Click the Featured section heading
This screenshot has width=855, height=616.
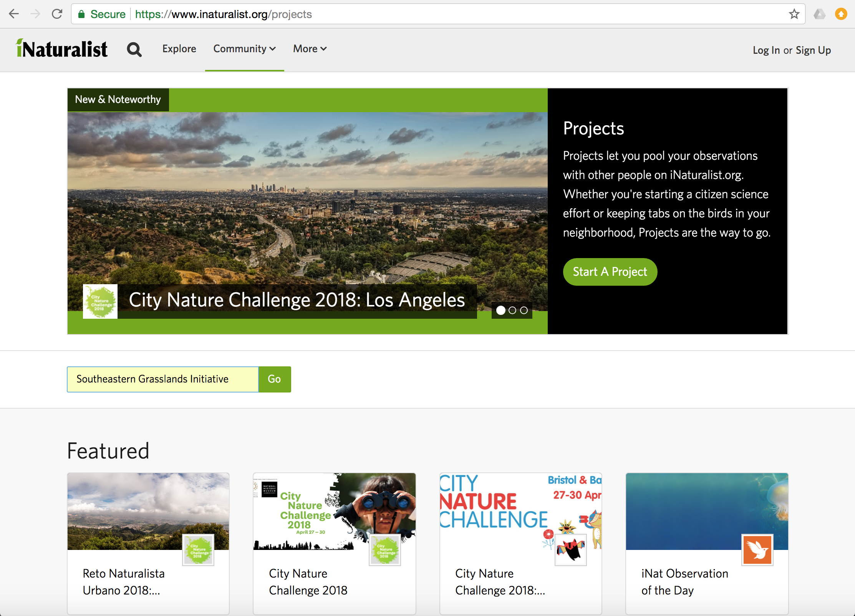108,451
